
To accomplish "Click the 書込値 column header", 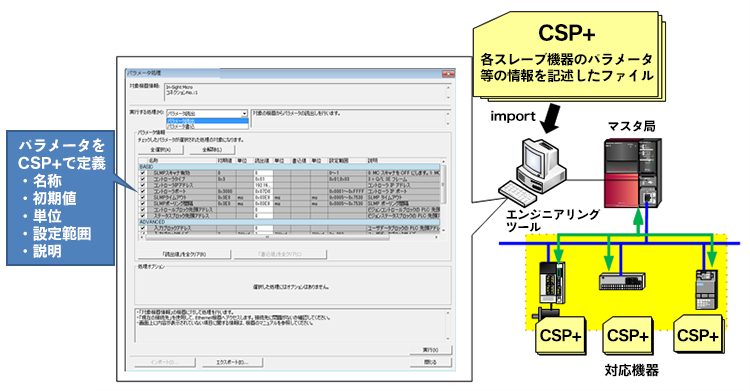I will (300, 161).
